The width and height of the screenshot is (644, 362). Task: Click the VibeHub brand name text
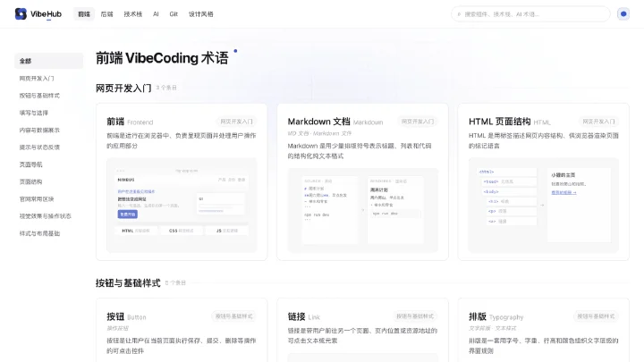tap(46, 14)
